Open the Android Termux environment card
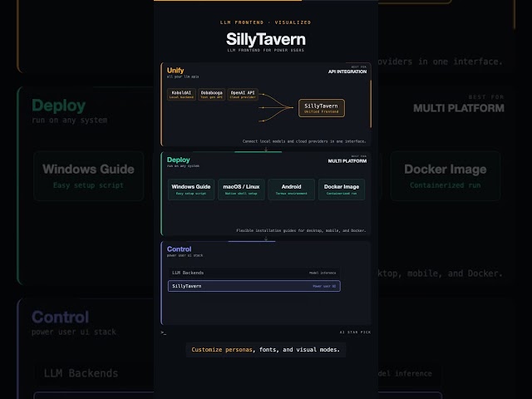The width and height of the screenshot is (532, 399). click(292, 190)
